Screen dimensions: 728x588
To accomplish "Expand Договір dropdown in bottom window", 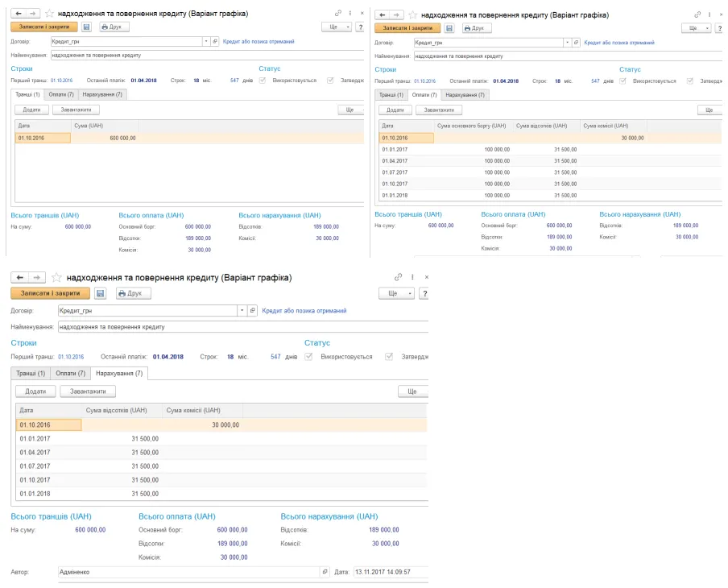I will (x=242, y=310).
